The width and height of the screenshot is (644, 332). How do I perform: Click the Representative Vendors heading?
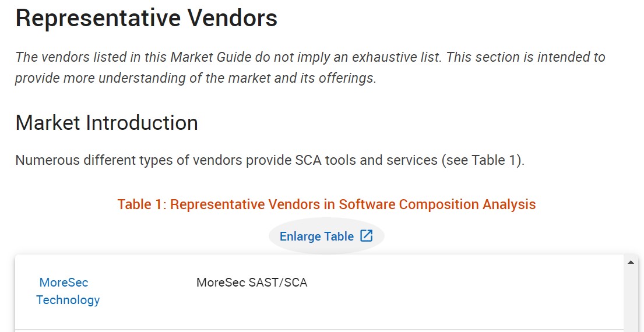(146, 19)
